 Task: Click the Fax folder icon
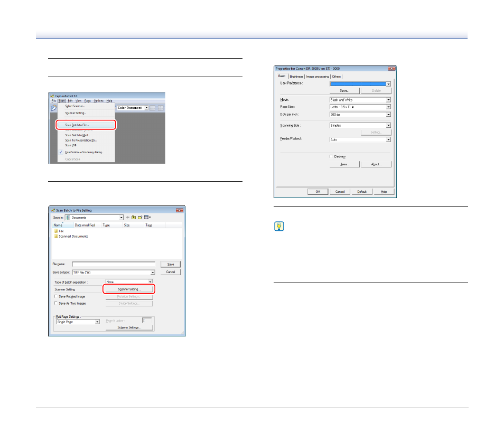[56, 231]
